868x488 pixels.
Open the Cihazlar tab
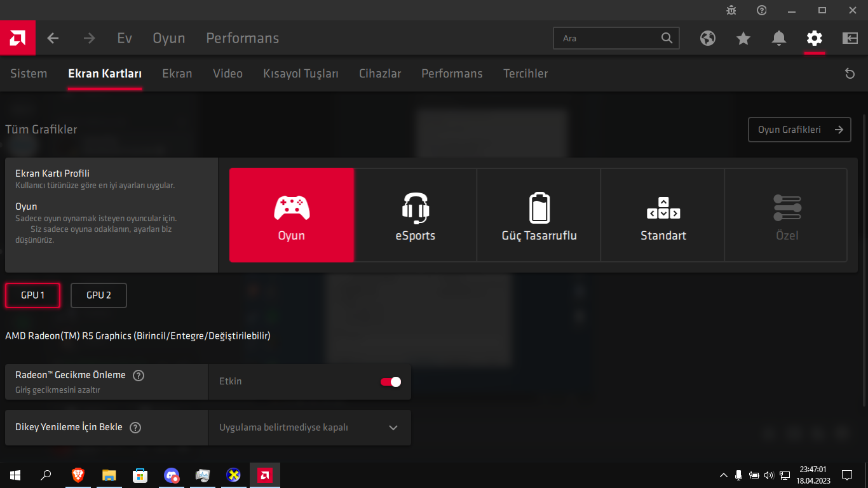click(380, 74)
